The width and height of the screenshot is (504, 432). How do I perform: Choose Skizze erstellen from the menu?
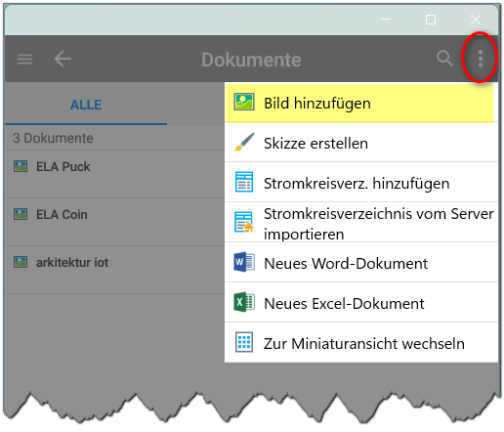pyautogui.click(x=361, y=143)
